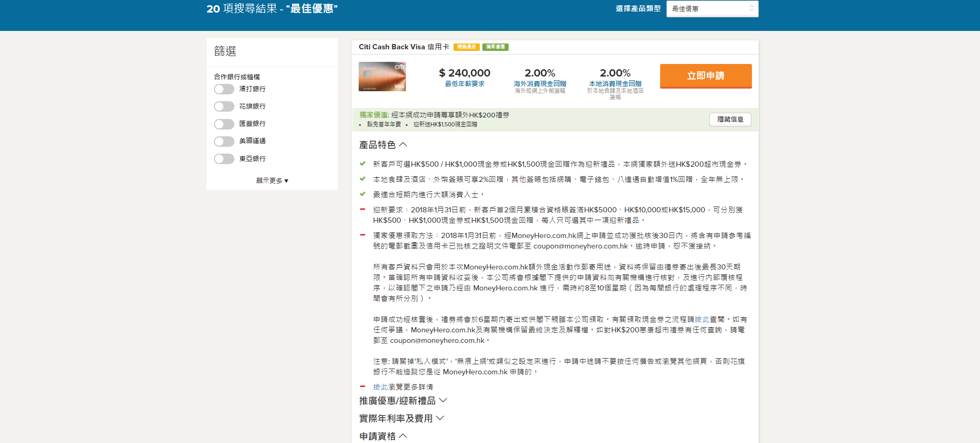The width and height of the screenshot is (980, 443).
Task: Expand the 推廣優惠/迎新禮品 section
Action: 403,401
